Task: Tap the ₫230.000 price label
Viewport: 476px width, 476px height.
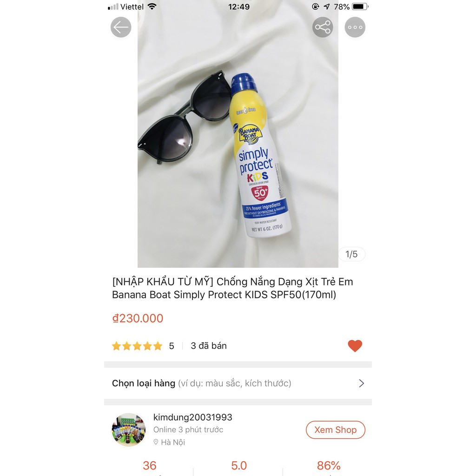Action: tap(138, 318)
